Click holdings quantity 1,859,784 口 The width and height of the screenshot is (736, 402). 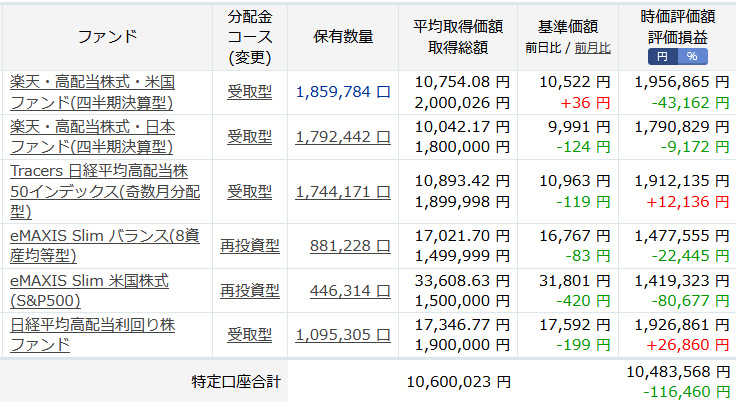click(343, 92)
